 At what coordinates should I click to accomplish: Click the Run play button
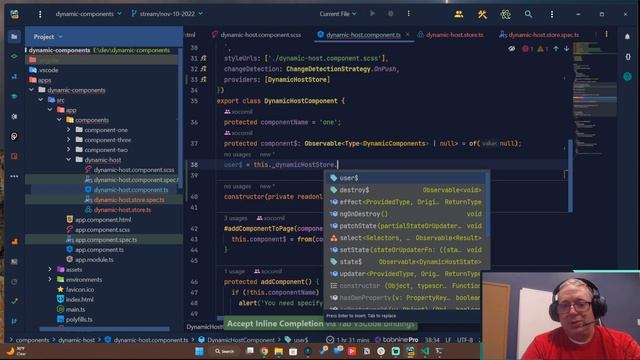click(372, 13)
